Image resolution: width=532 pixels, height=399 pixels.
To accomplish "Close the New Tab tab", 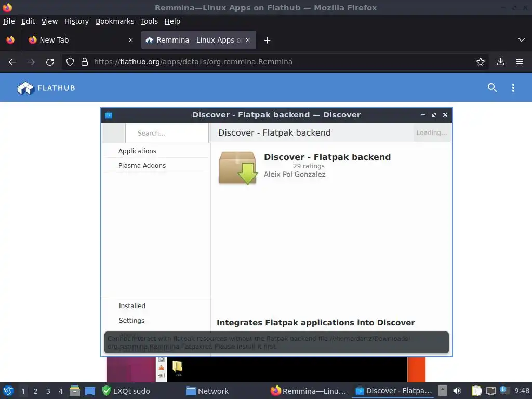I will tap(130, 40).
